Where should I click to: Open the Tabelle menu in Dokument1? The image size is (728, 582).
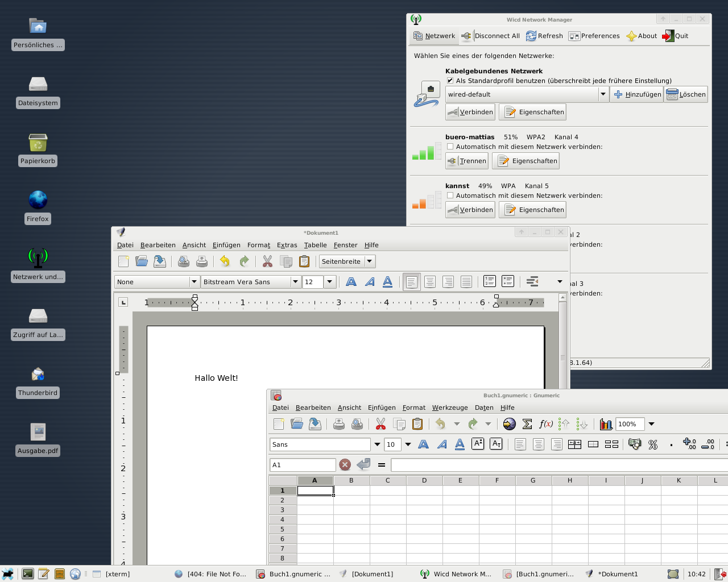[x=315, y=245]
